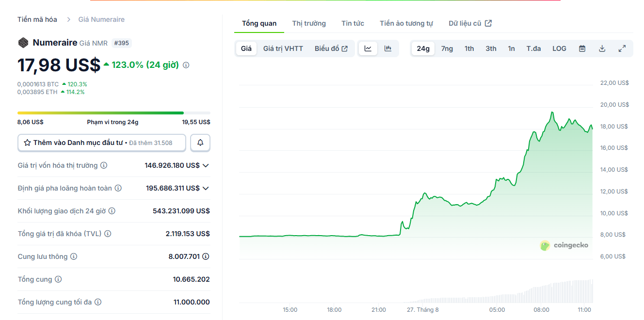Screen dimensions: 644x320
Task: Enable LOG scale on chart
Action: point(559,48)
